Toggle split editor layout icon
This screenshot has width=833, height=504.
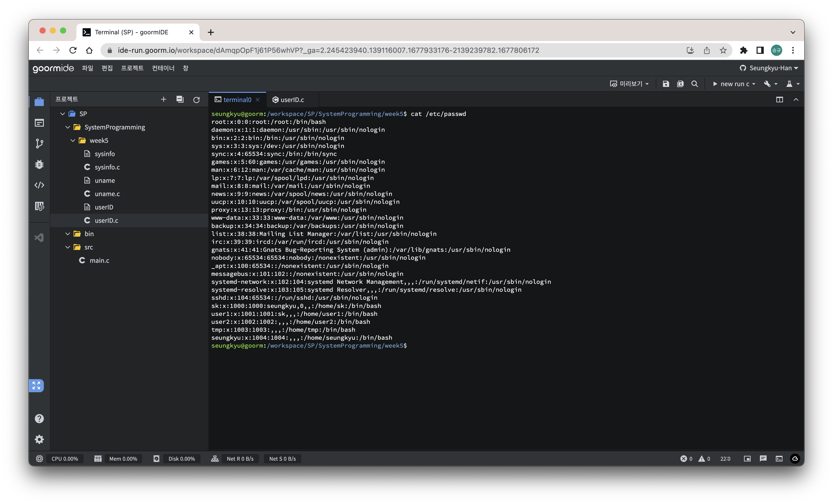[780, 100]
